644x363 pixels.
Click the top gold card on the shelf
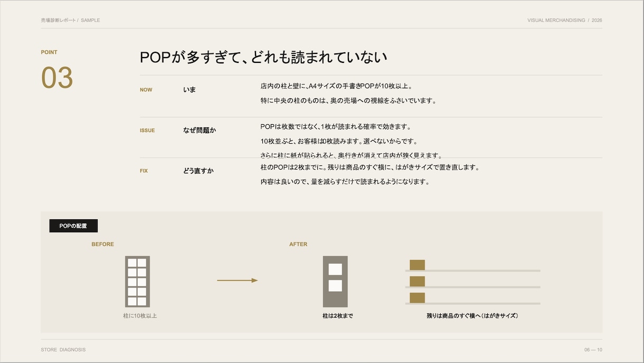418,265
